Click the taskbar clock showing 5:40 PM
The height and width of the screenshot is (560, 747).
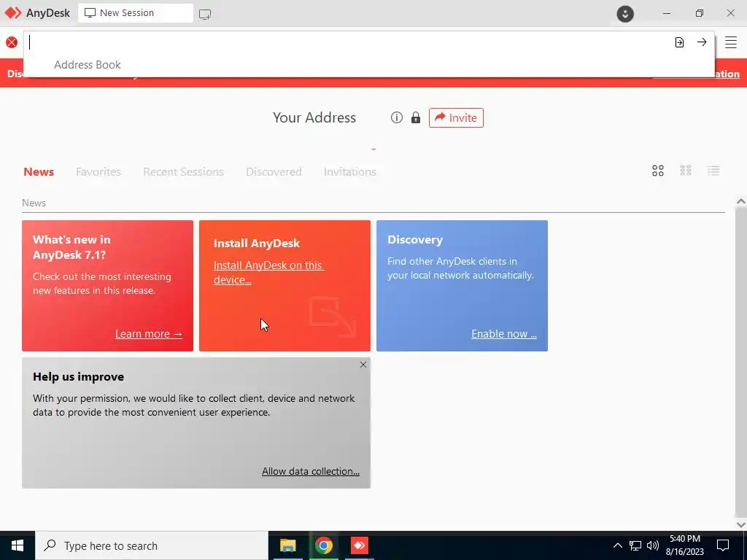point(684,545)
